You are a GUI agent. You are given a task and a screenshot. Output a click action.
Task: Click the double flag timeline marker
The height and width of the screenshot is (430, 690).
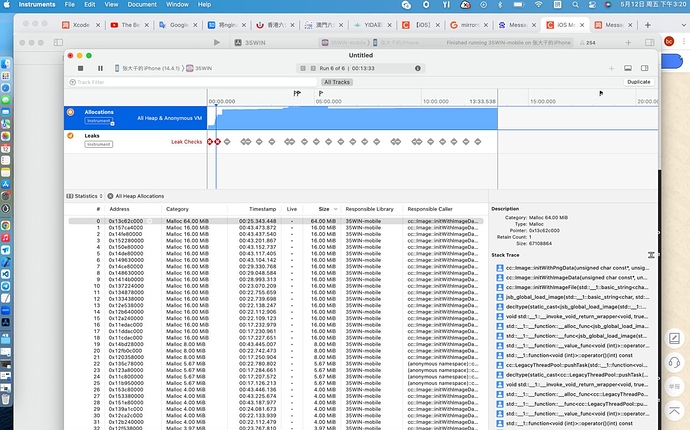[297, 93]
